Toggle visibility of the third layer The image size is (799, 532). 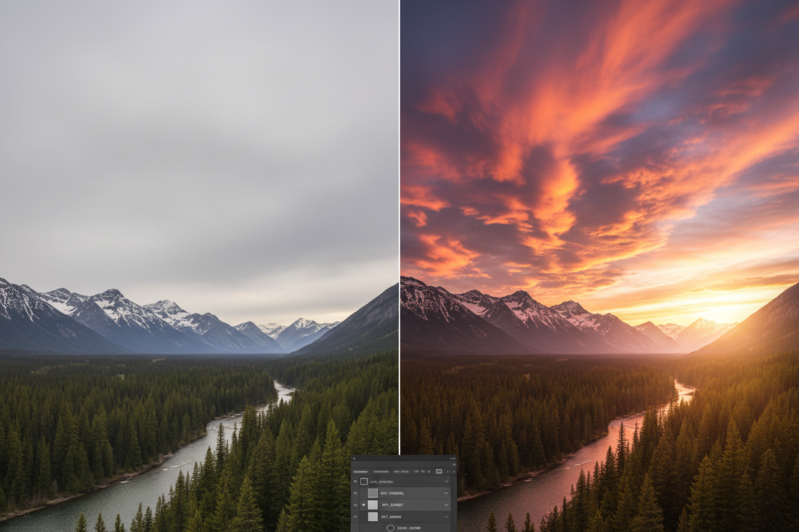(355, 504)
